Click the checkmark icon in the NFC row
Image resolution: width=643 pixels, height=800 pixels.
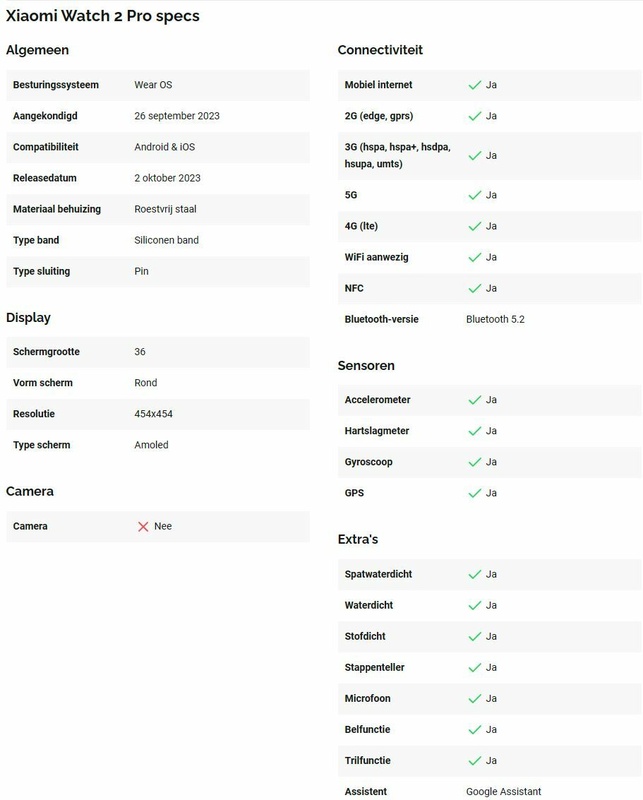pyautogui.click(x=475, y=288)
